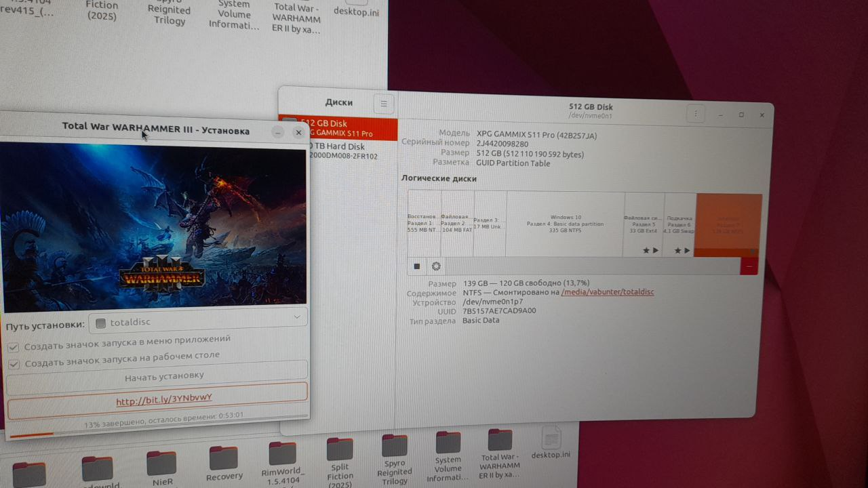Open the 512 GB Disk kebab options menu
Screen dimensions: 868x488
[696, 114]
